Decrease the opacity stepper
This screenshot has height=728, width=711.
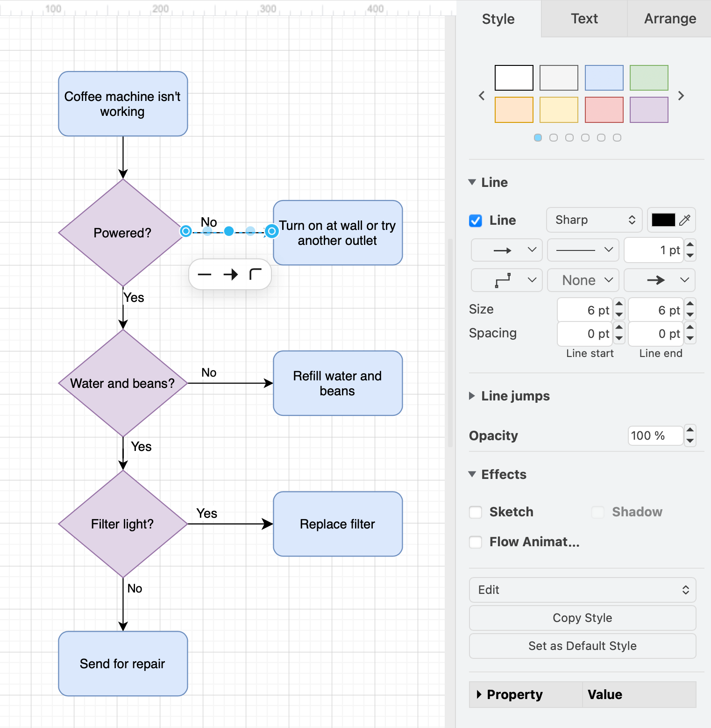pos(690,441)
